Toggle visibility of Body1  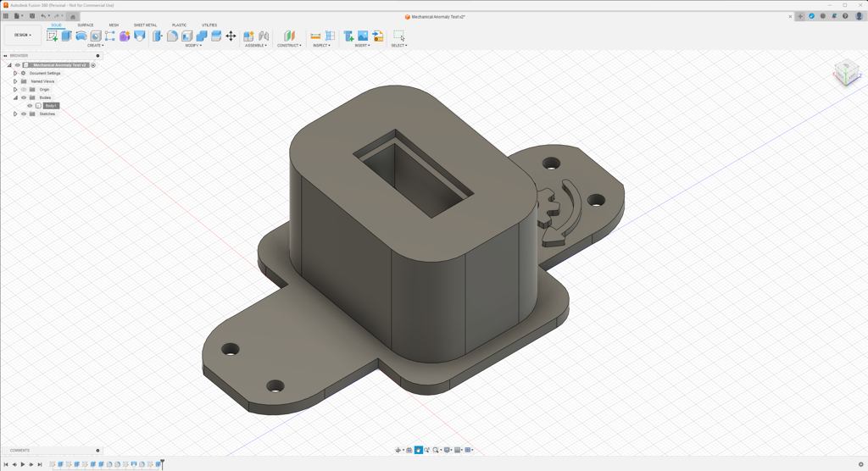[x=30, y=106]
